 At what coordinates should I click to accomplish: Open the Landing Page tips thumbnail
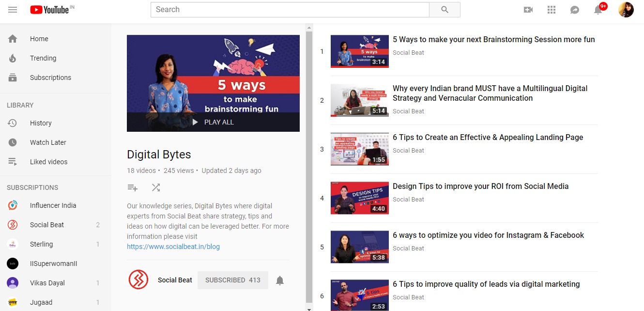(360, 149)
